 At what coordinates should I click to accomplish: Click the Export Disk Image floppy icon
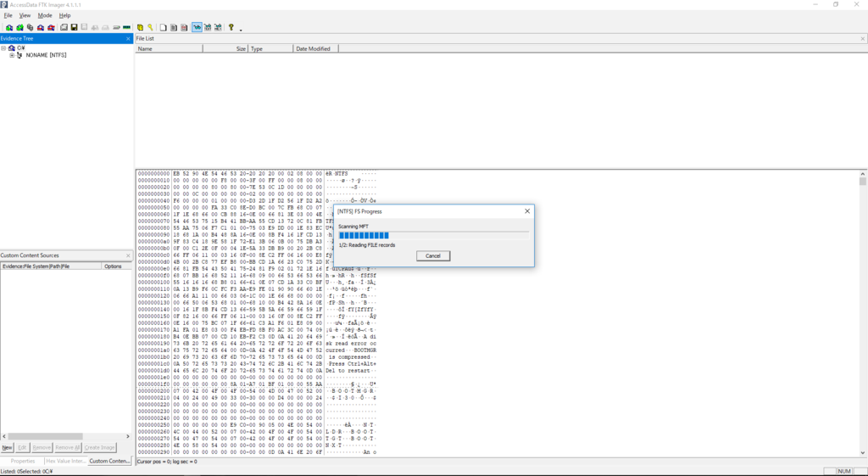(74, 27)
